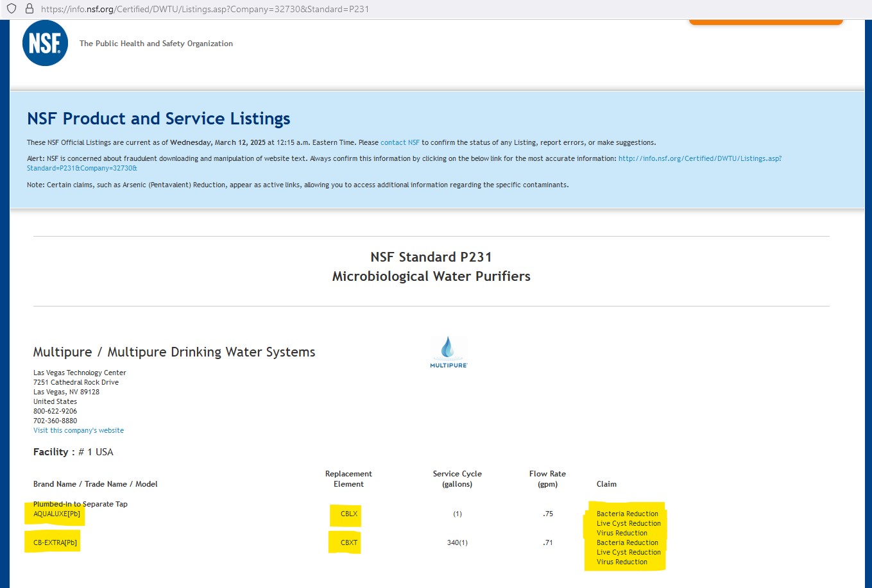Click the 800-622-9206 phone number
Screen dimensions: 872x588
(55, 411)
